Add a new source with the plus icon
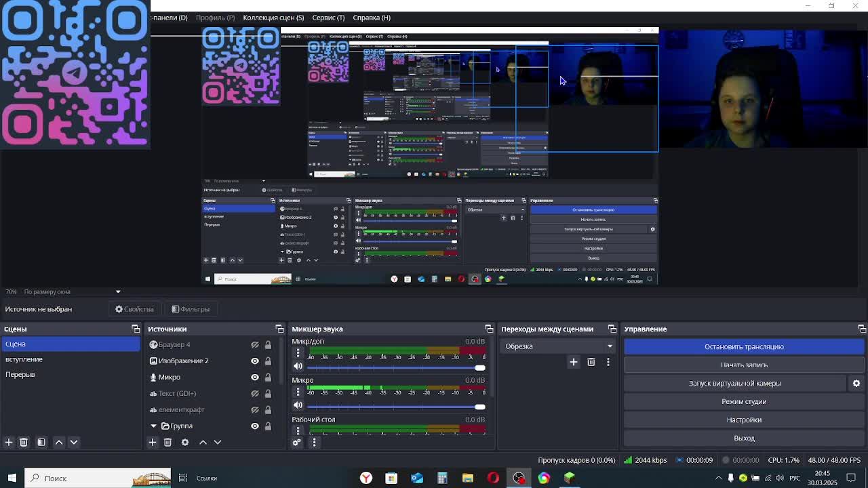Screen dimensions: 868x488 [153, 442]
